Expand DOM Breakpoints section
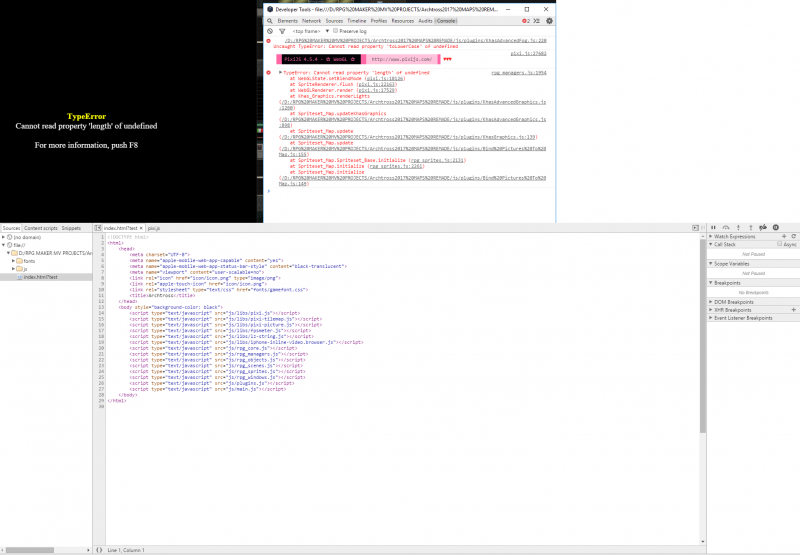This screenshot has height=555, width=800. (711, 302)
